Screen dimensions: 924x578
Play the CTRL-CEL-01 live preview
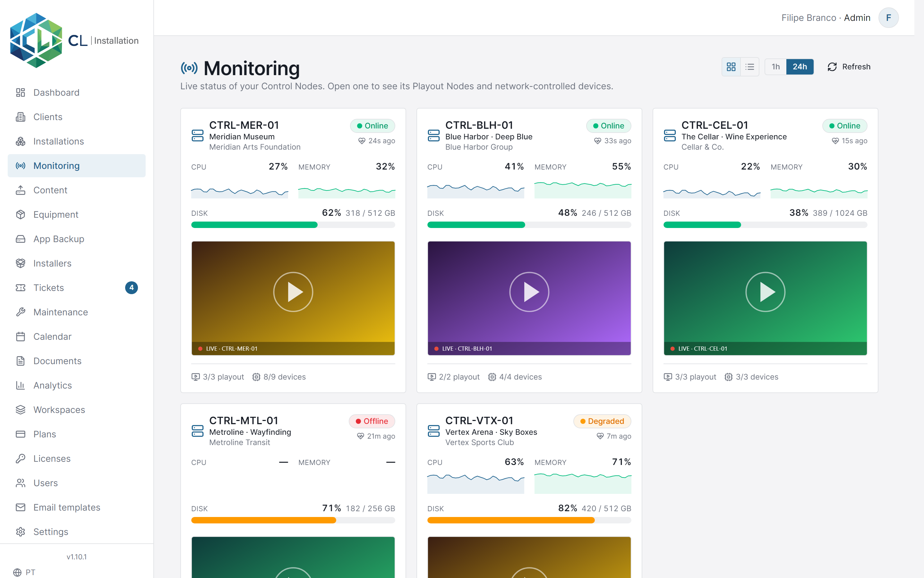coord(765,292)
